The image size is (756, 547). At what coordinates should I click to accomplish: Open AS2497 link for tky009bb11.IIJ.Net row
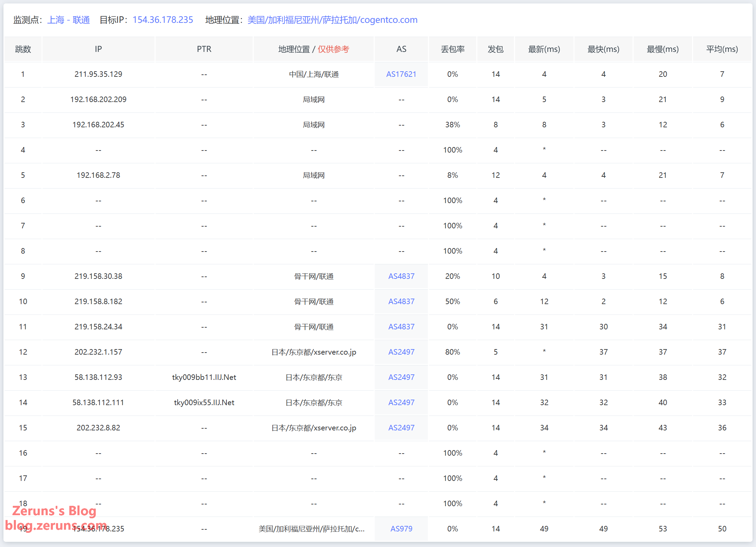(x=401, y=377)
